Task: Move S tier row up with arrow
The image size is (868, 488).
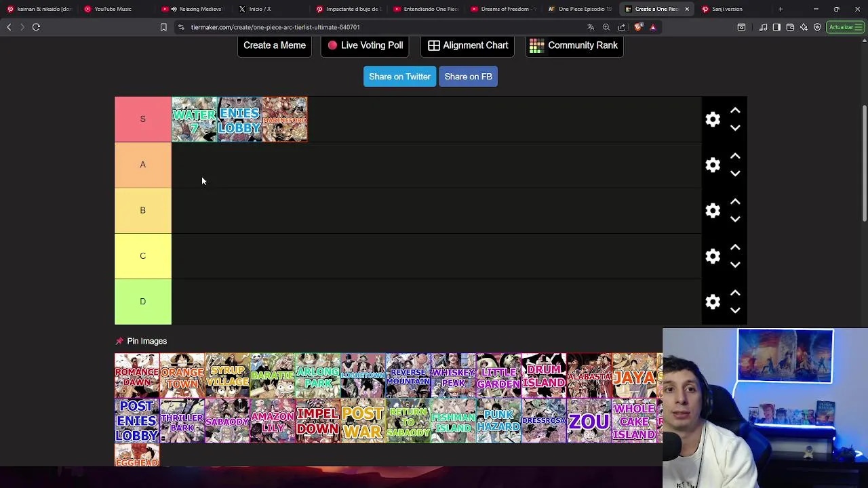Action: pyautogui.click(x=735, y=110)
